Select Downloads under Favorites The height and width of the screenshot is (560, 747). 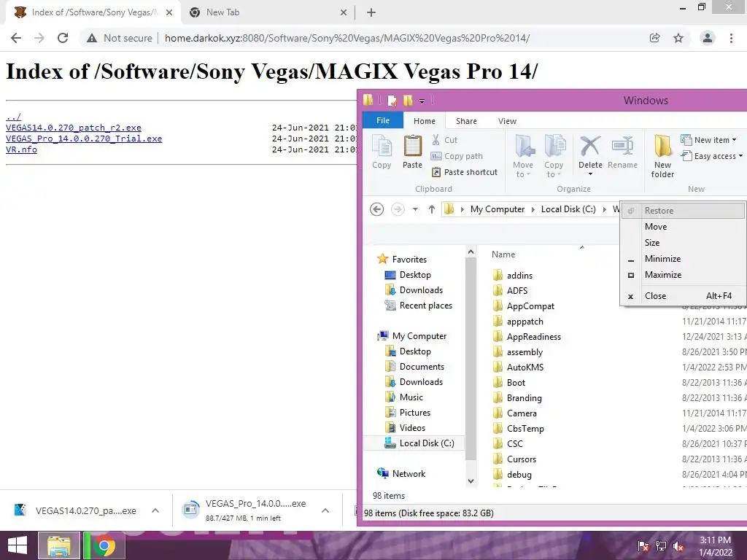[421, 290]
